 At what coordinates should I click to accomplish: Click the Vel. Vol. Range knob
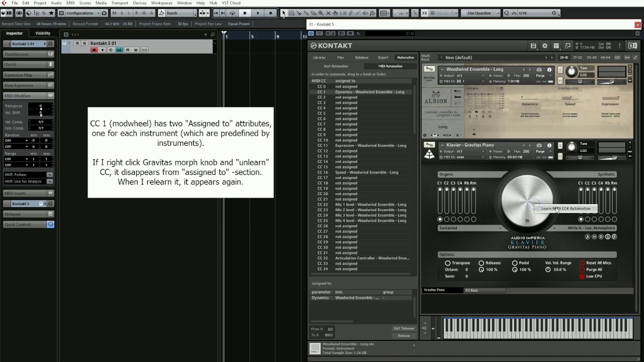click(548, 269)
